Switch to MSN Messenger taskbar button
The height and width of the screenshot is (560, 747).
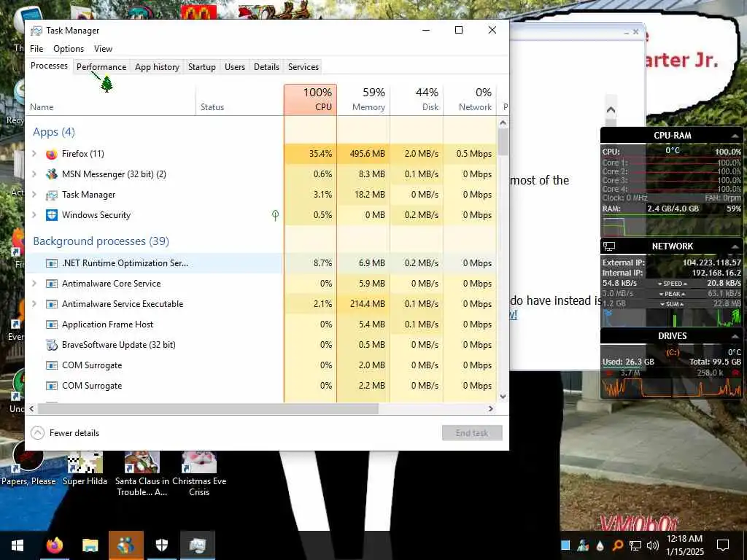(x=125, y=545)
